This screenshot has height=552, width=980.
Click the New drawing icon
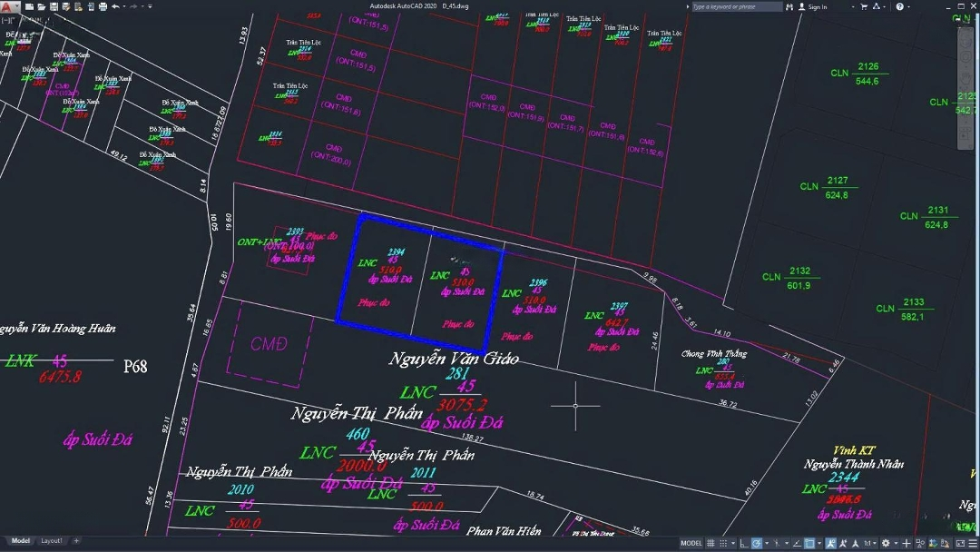coord(30,6)
